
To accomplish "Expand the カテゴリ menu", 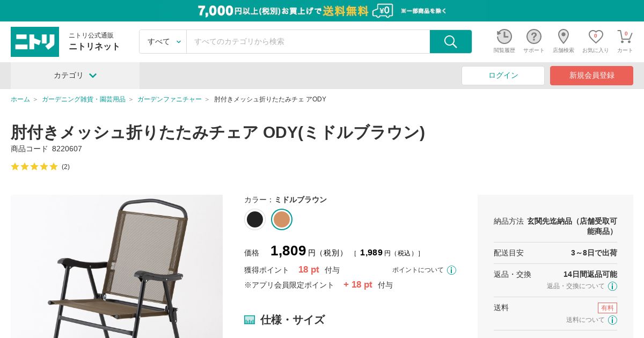I will coord(75,76).
